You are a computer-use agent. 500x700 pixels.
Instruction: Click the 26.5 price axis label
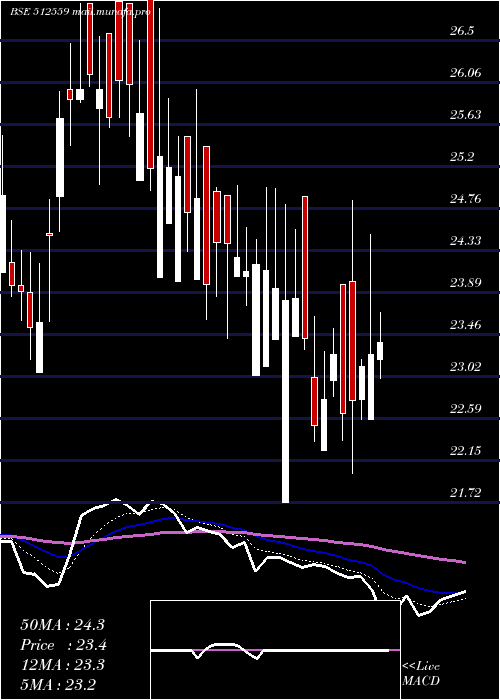pyautogui.click(x=462, y=30)
